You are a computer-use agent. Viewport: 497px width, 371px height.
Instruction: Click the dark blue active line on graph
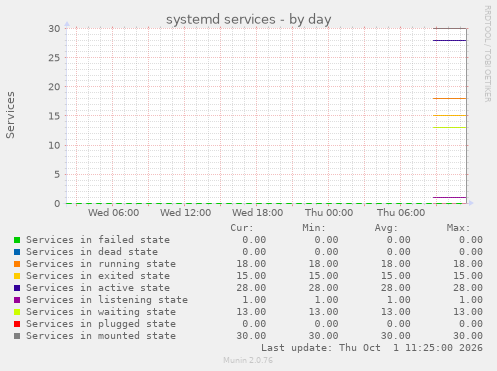point(450,40)
